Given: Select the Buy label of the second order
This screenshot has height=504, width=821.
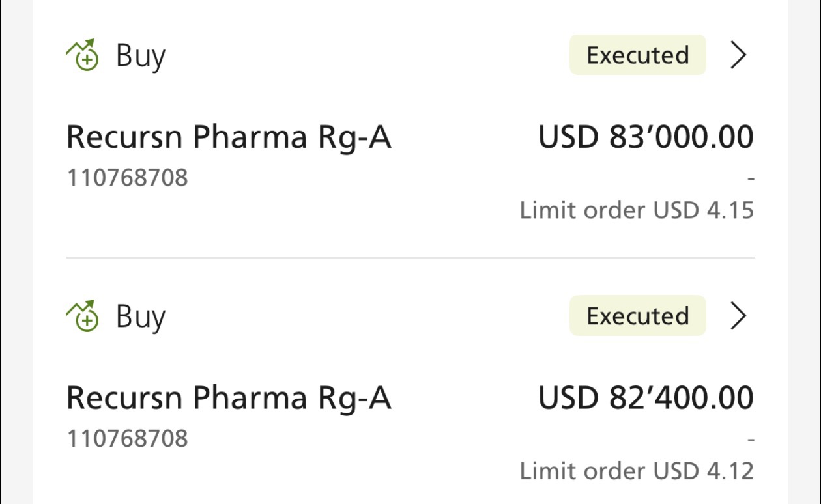Looking at the screenshot, I should [x=141, y=318].
